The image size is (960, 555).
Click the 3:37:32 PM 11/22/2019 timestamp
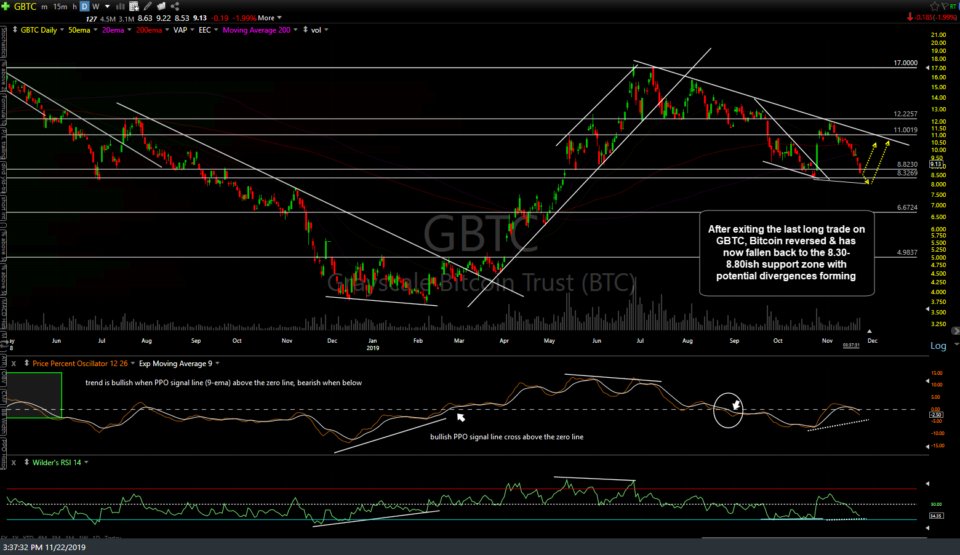[44, 548]
